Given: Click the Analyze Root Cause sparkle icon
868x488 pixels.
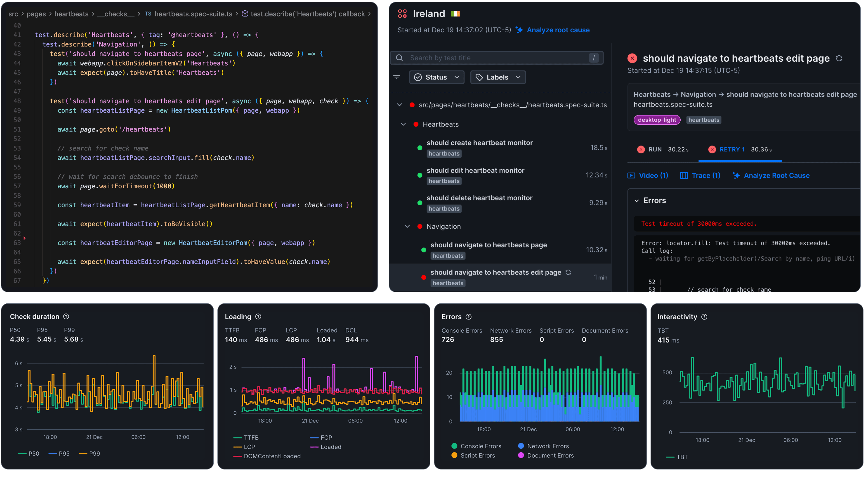Looking at the screenshot, I should click(x=736, y=176).
